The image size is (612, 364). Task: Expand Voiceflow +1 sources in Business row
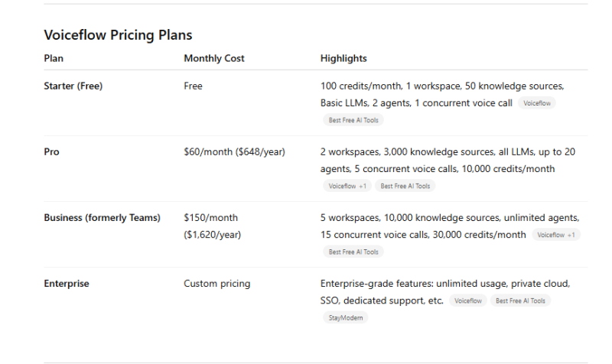(556, 235)
